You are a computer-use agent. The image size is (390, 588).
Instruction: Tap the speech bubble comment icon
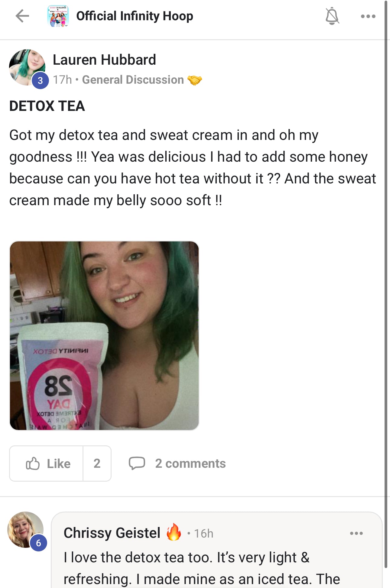click(137, 463)
